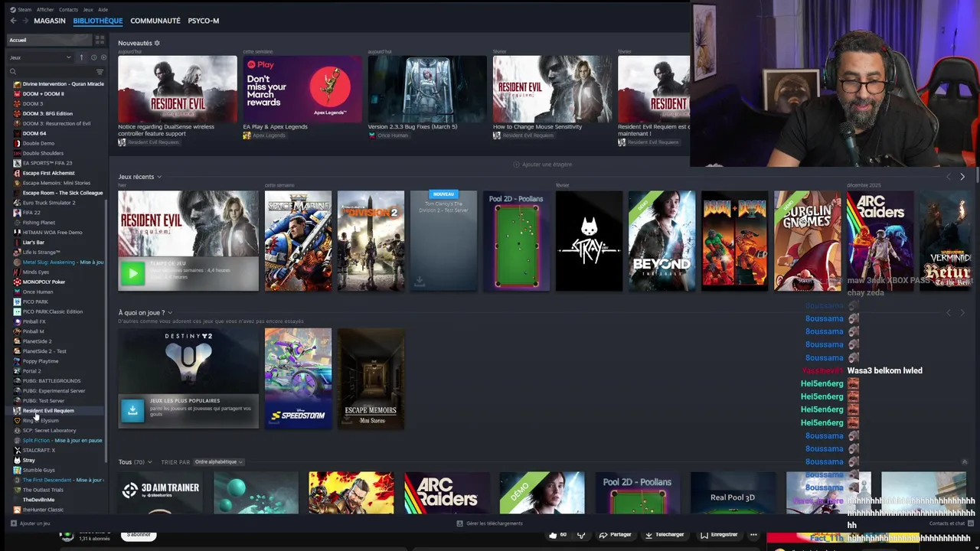Open the Jeux menu
The height and width of the screenshot is (551, 980).
click(87, 10)
